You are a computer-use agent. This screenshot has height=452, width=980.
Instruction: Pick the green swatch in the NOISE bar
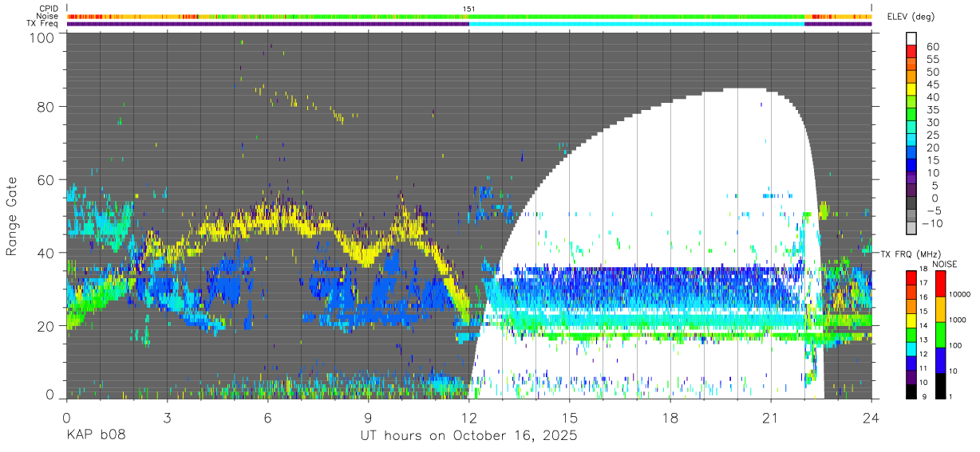click(940, 333)
